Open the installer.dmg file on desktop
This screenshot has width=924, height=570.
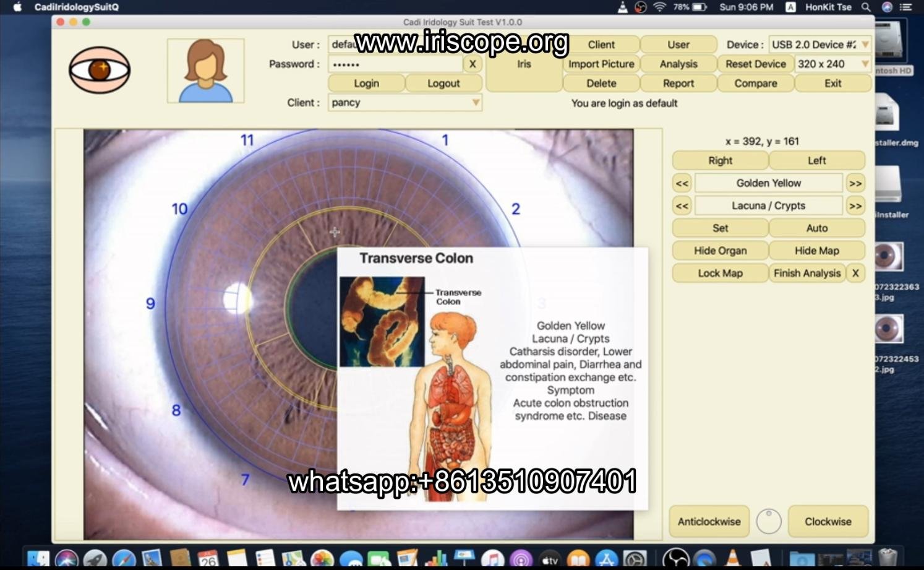coord(888,113)
